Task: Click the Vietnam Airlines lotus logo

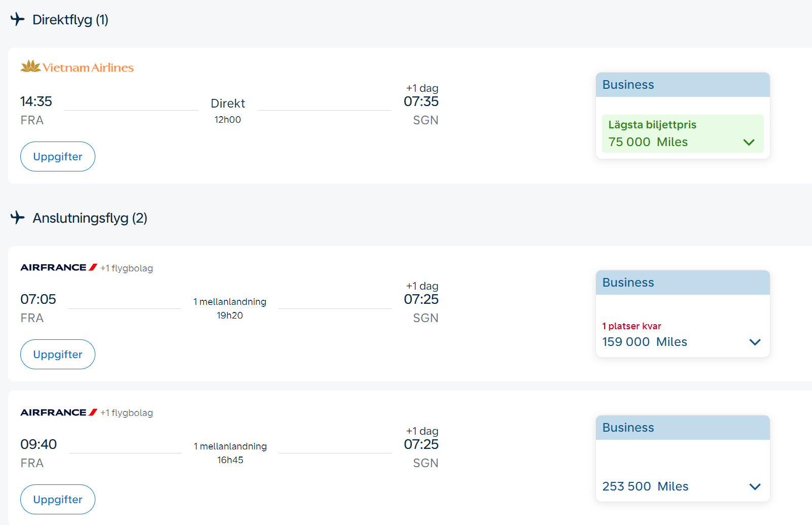Action: pyautogui.click(x=31, y=66)
